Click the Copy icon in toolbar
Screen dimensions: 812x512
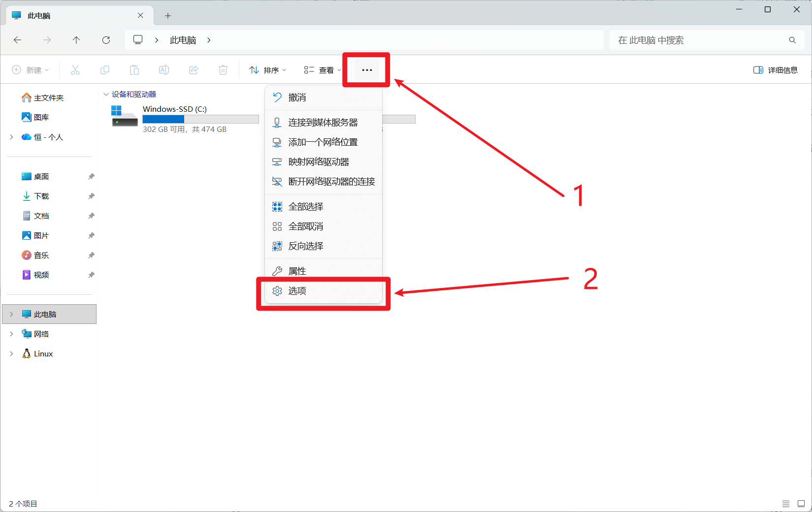104,70
